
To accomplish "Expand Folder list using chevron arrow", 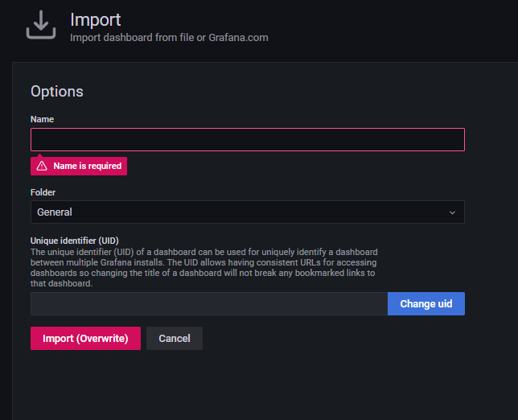I will pos(452,212).
